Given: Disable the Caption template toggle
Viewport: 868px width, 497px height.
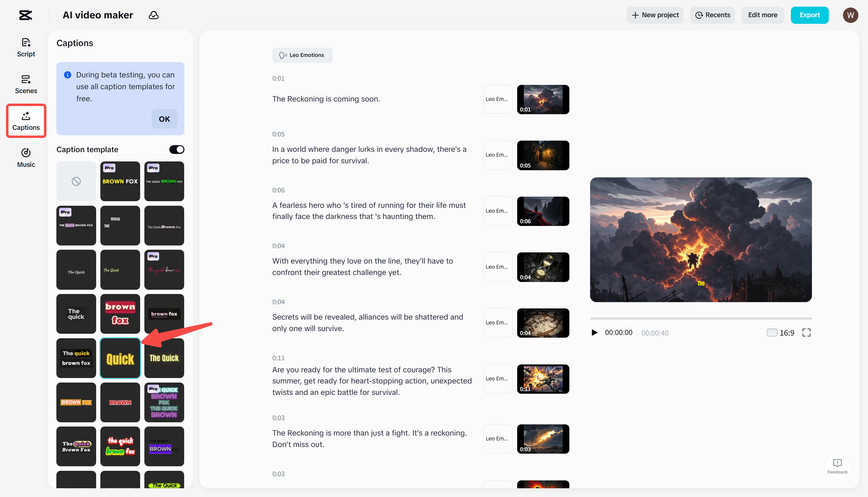Looking at the screenshot, I should tap(177, 149).
